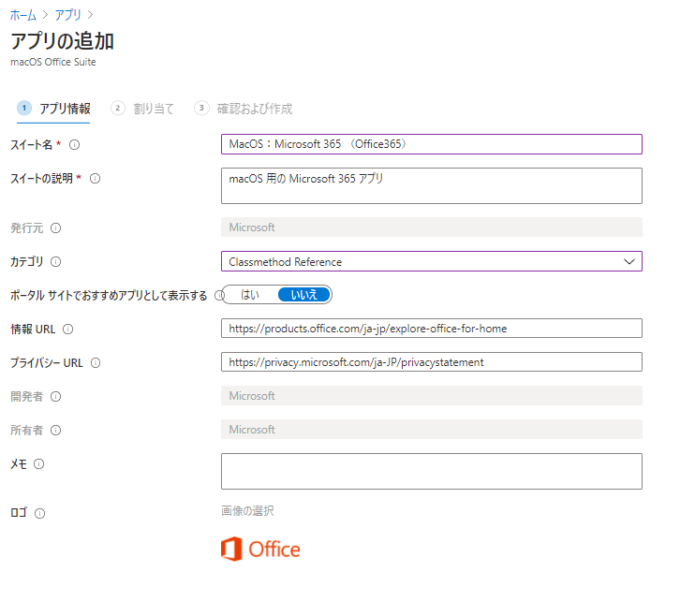The height and width of the screenshot is (616, 695).
Task: Click info icon beside プライバシー URL
Action: click(96, 363)
